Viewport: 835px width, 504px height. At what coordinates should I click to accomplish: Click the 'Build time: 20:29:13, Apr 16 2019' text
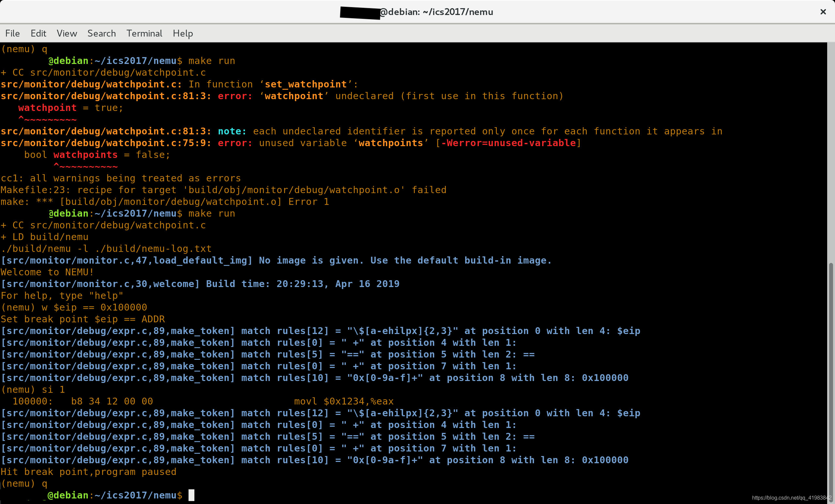click(x=303, y=284)
